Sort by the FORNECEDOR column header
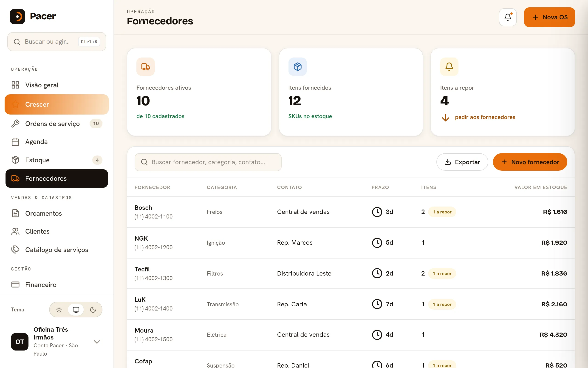The height and width of the screenshot is (368, 588). pos(152,187)
